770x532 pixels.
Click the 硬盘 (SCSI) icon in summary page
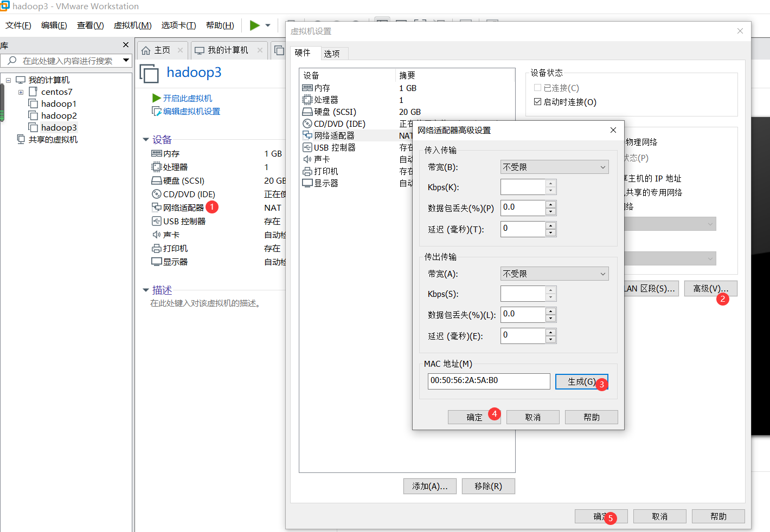(x=157, y=180)
